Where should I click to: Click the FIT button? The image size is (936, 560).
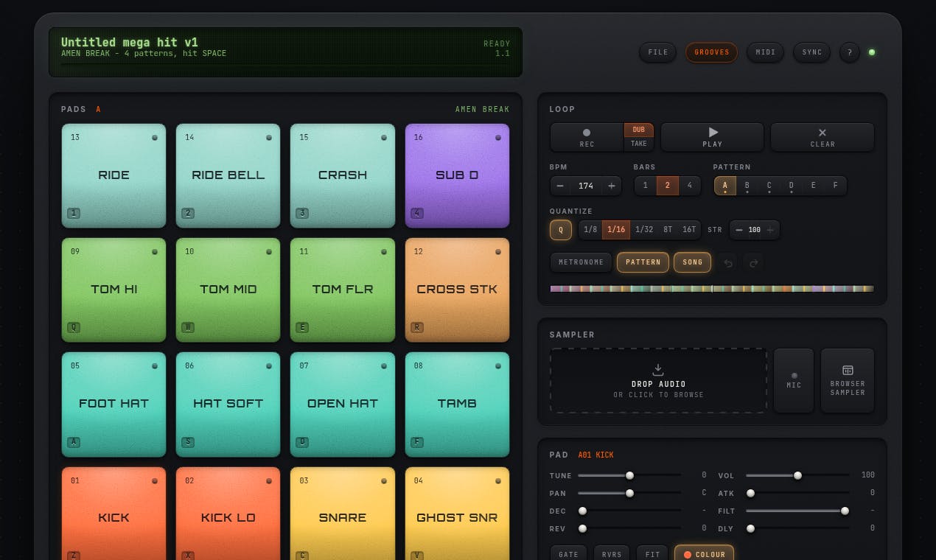(652, 554)
